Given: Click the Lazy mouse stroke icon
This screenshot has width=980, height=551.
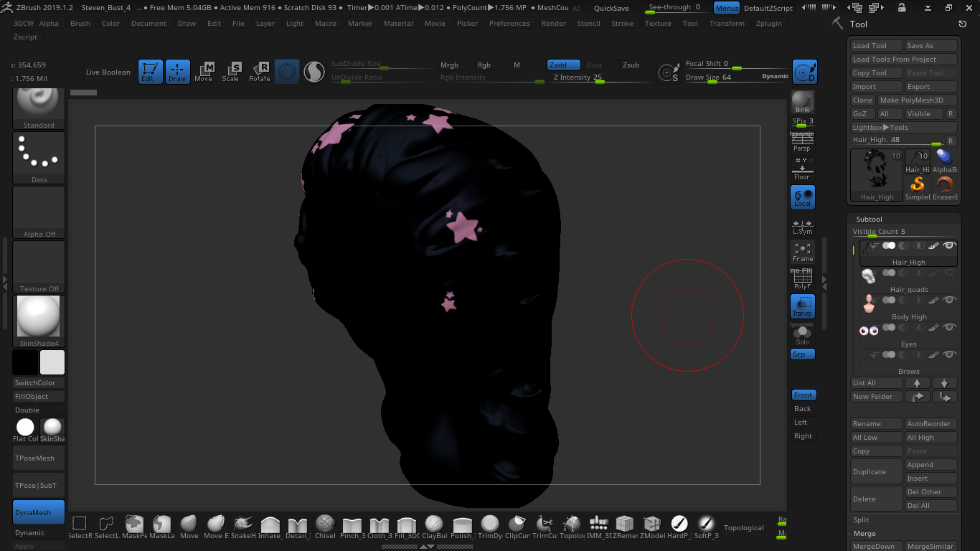Looking at the screenshot, I should [x=669, y=72].
